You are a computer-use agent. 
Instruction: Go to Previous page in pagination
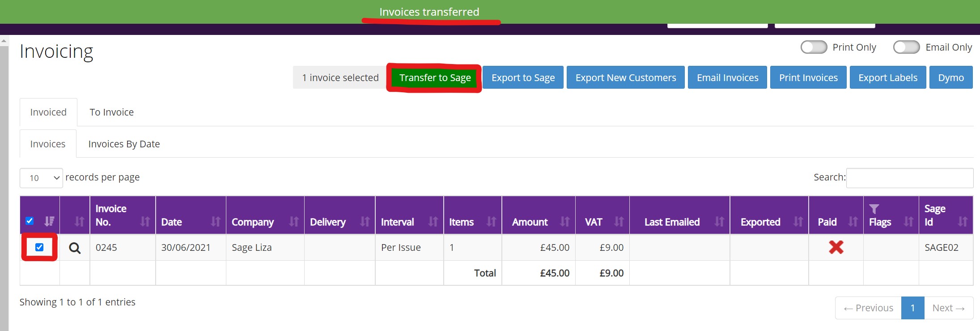(868, 308)
